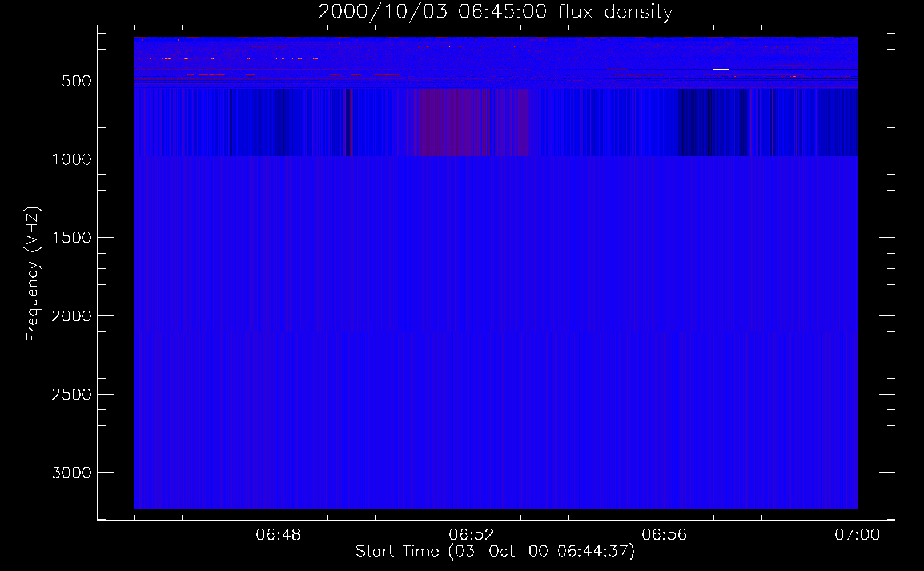Image resolution: width=924 pixels, height=571 pixels.
Task: Click the 06:56 time tick label
Action: tap(665, 535)
